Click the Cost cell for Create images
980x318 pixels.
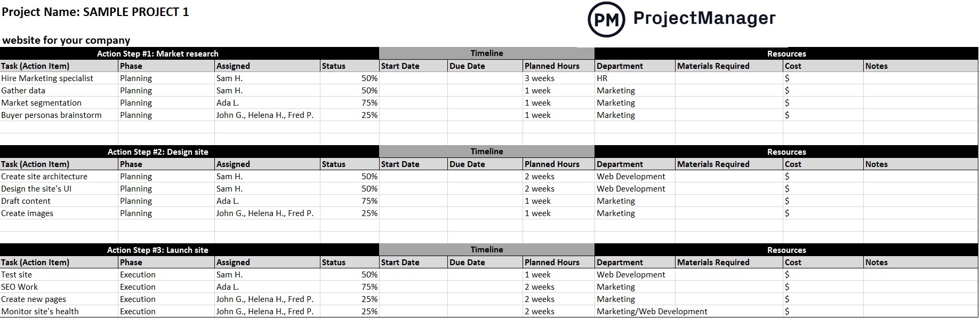[823, 213]
